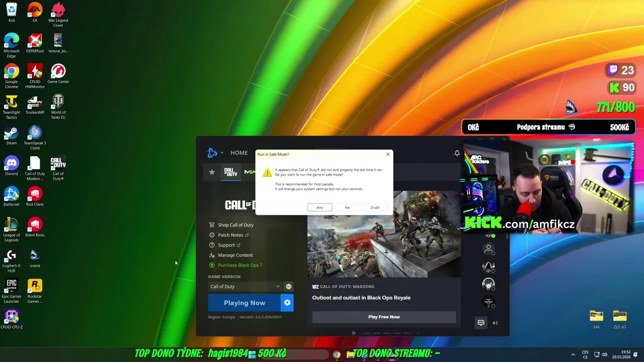Screen dimensions: 644x362
Task: Open the Support link
Action: pos(226,245)
